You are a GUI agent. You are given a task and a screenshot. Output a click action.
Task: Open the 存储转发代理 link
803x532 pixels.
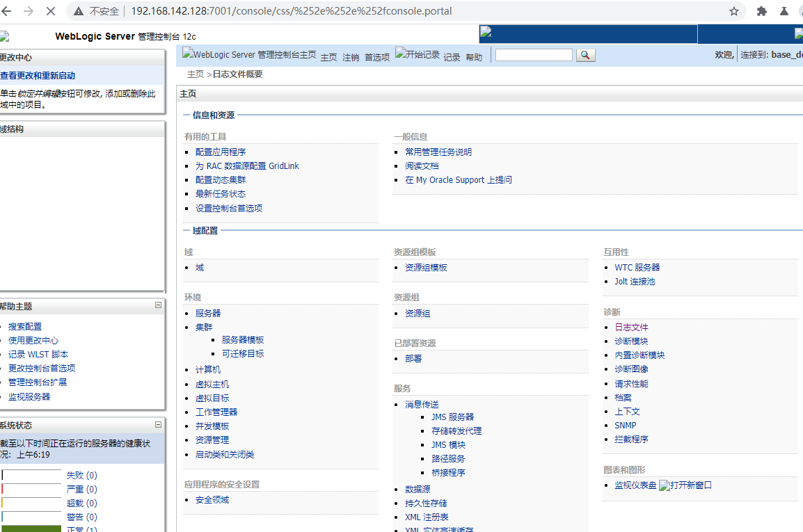[456, 431]
